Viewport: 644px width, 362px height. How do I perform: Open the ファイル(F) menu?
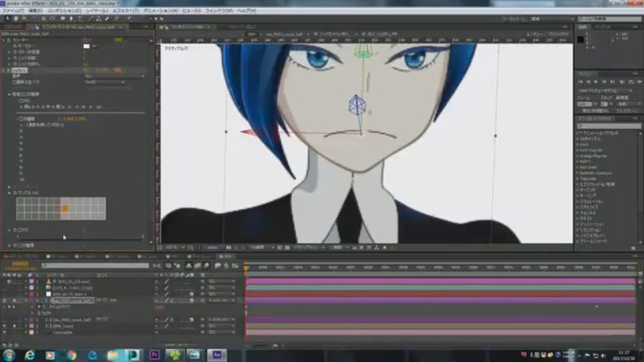tap(13, 11)
